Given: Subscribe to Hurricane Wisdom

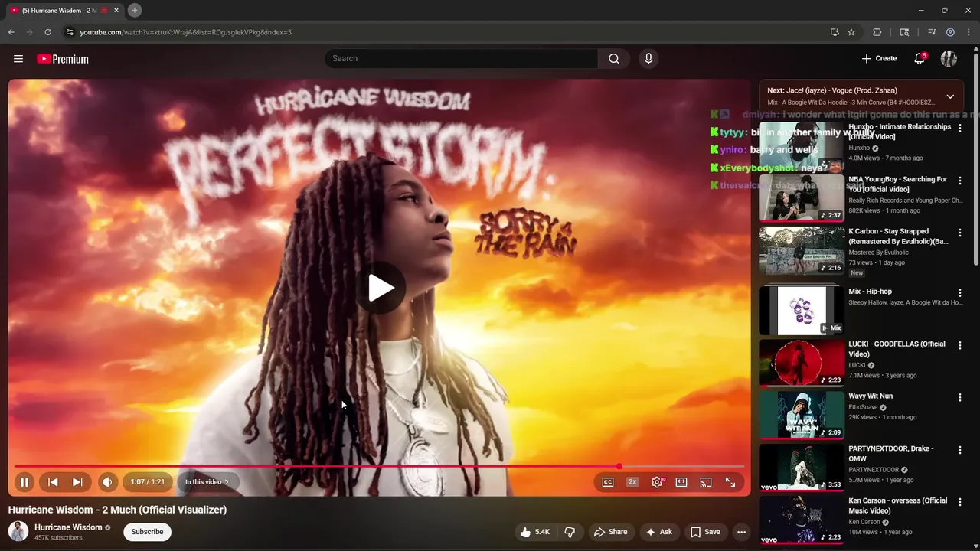Looking at the screenshot, I should click(x=147, y=532).
